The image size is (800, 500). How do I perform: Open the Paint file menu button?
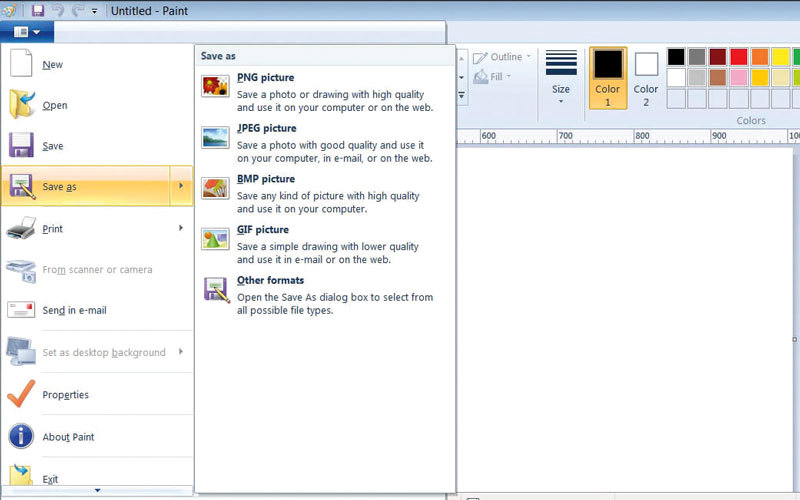(27, 31)
